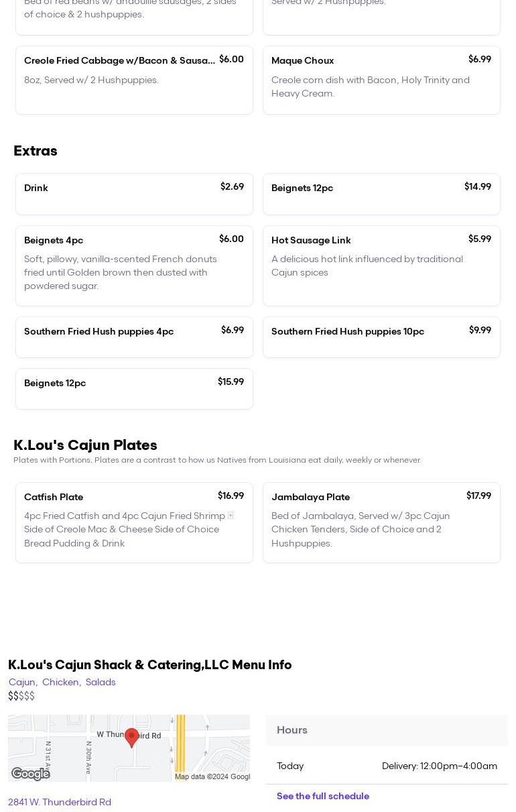Pick Southern Fried Hush puppies 4pc

point(134,337)
